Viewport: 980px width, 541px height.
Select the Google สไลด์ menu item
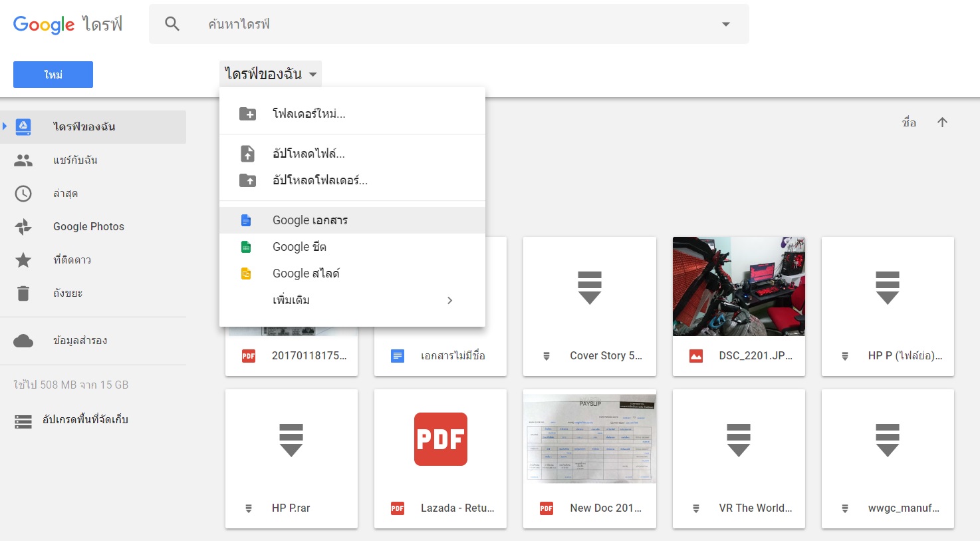tap(306, 273)
